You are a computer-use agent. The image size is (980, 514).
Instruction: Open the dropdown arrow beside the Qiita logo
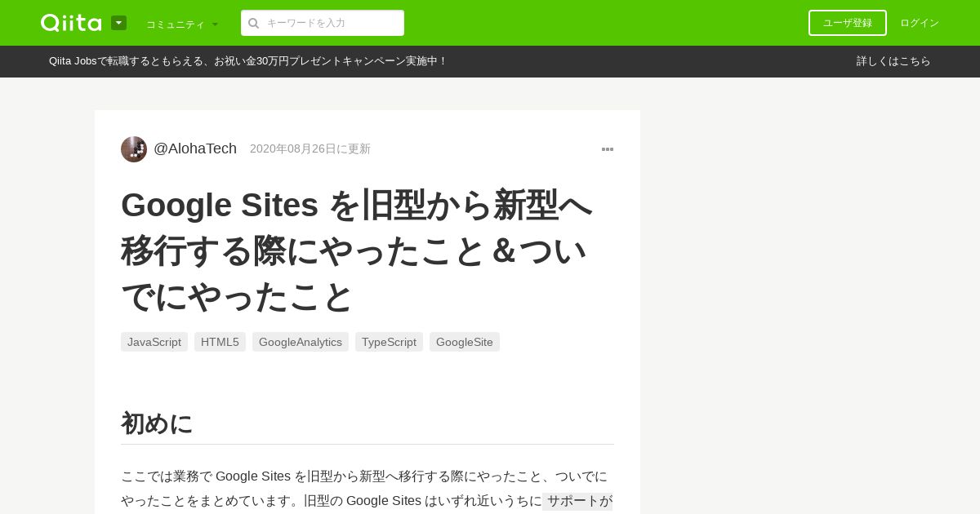click(118, 23)
